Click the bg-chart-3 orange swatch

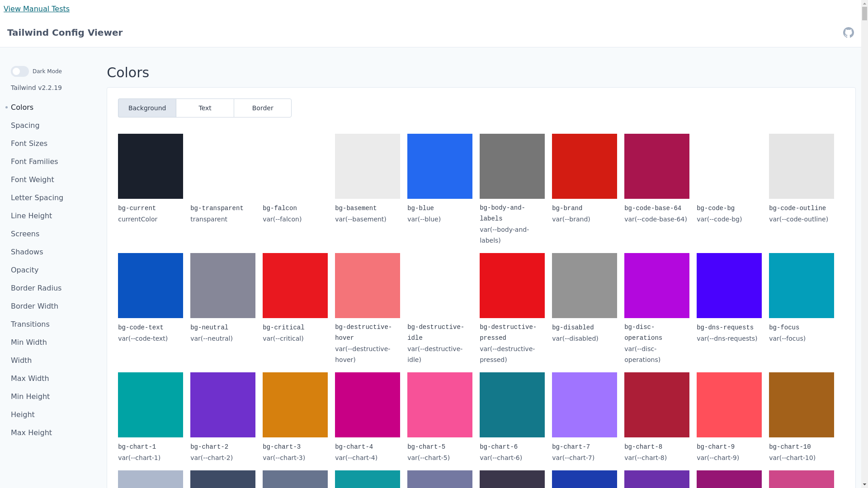click(295, 405)
